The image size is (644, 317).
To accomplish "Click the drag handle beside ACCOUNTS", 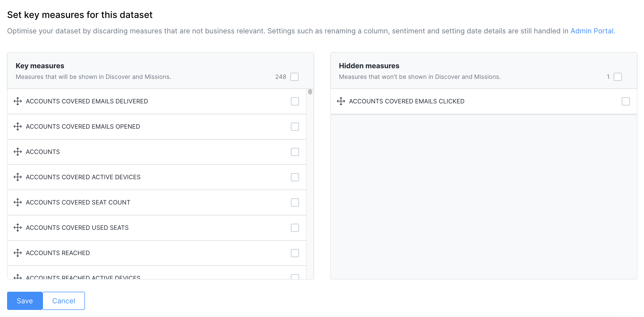I will [18, 152].
